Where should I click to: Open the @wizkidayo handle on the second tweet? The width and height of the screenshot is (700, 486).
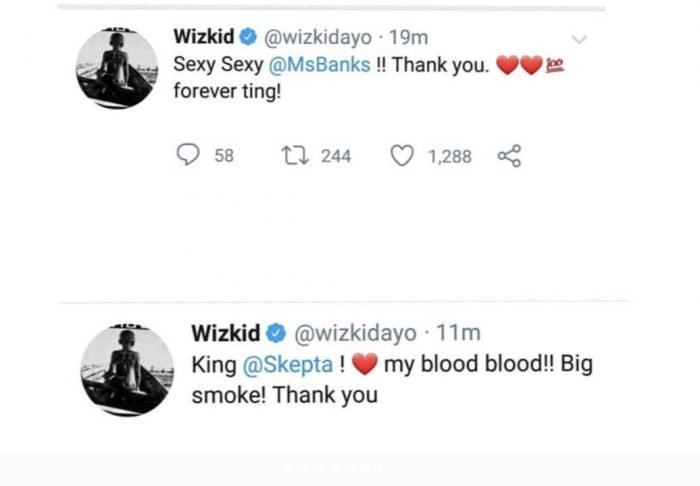click(x=355, y=333)
